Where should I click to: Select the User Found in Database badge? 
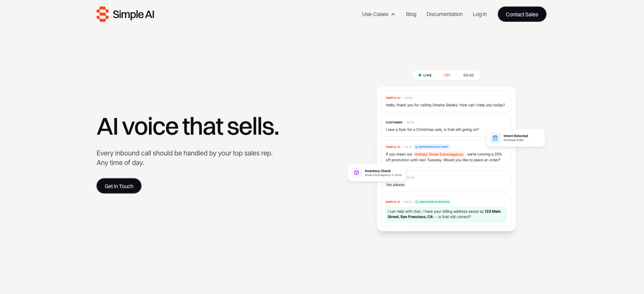pos(433,202)
